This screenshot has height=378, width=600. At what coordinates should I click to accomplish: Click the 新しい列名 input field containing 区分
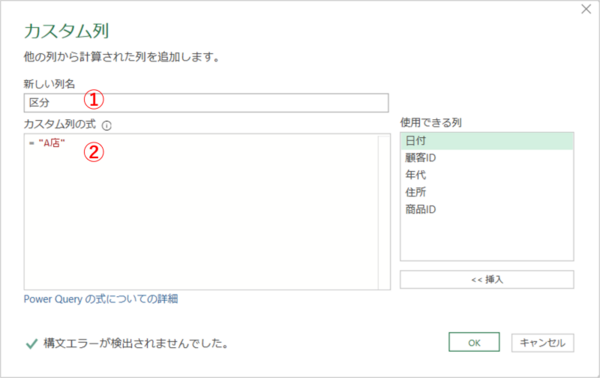(x=206, y=103)
